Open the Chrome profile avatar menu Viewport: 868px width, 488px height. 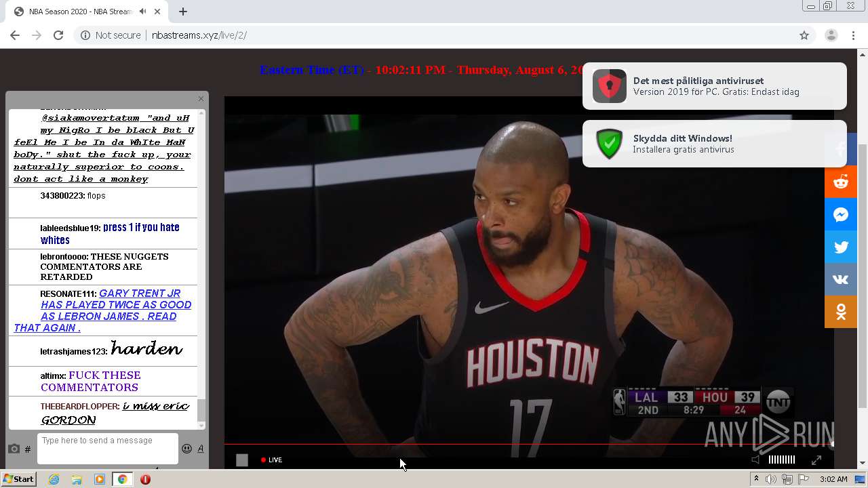(x=831, y=35)
